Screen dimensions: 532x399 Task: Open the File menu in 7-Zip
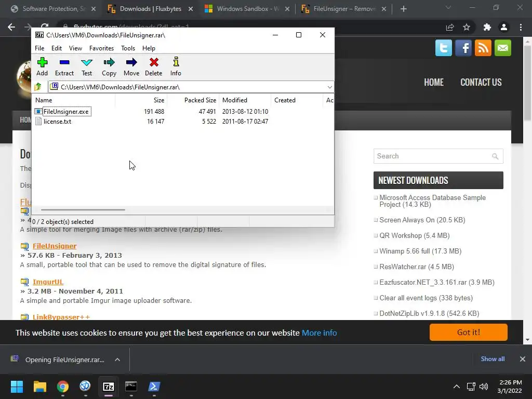39,48
